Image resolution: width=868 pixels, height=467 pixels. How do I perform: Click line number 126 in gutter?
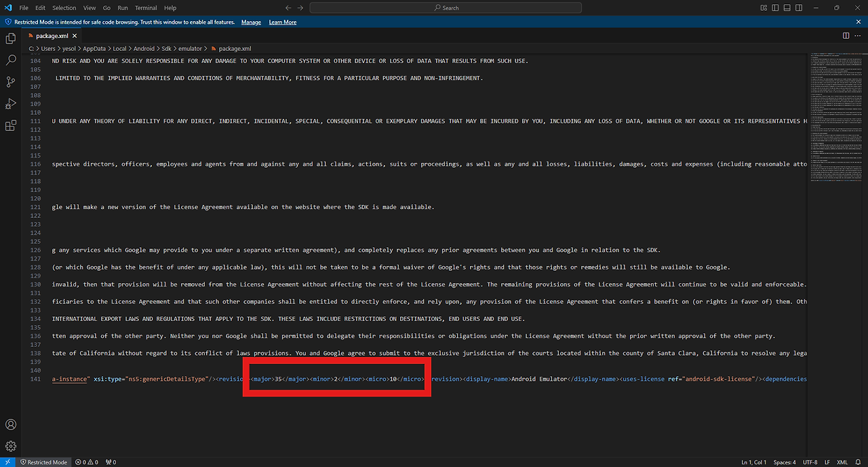[36, 250]
